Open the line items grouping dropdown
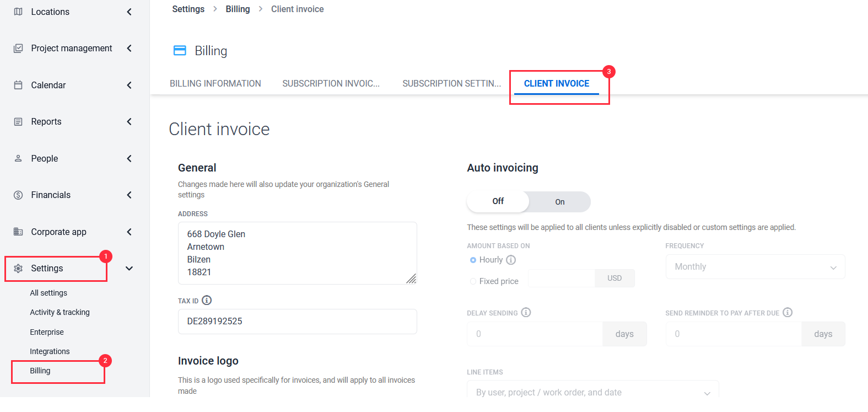 pyautogui.click(x=593, y=391)
